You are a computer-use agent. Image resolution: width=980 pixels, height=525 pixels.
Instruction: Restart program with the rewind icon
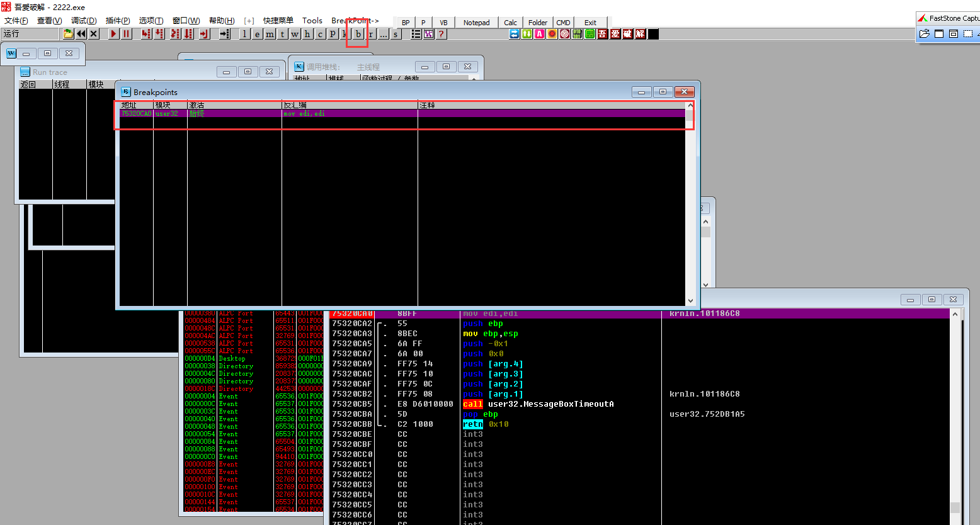pyautogui.click(x=81, y=34)
